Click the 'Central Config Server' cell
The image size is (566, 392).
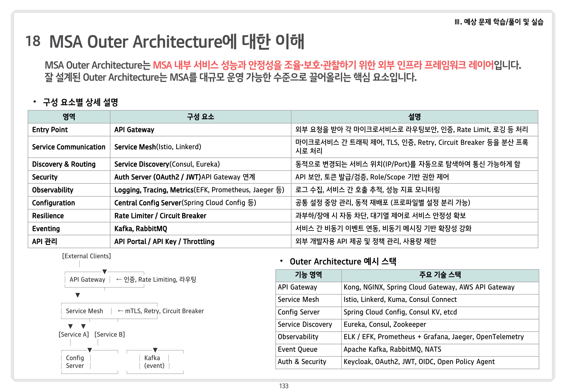201,203
